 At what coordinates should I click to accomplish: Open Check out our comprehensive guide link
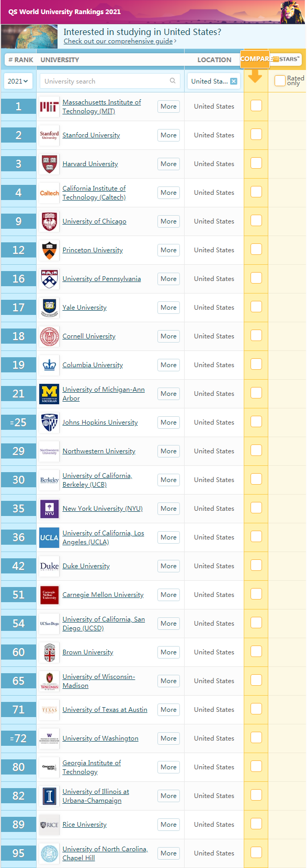pyautogui.click(x=118, y=41)
